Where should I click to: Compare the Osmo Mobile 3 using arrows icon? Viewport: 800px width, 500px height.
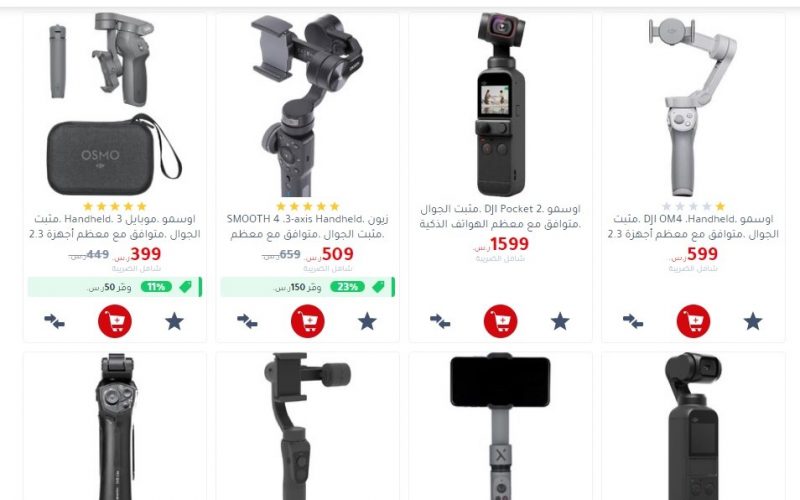(55, 321)
